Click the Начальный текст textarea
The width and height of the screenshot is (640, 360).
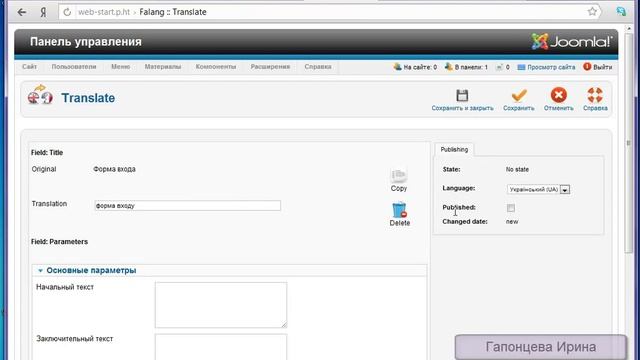coord(221,305)
